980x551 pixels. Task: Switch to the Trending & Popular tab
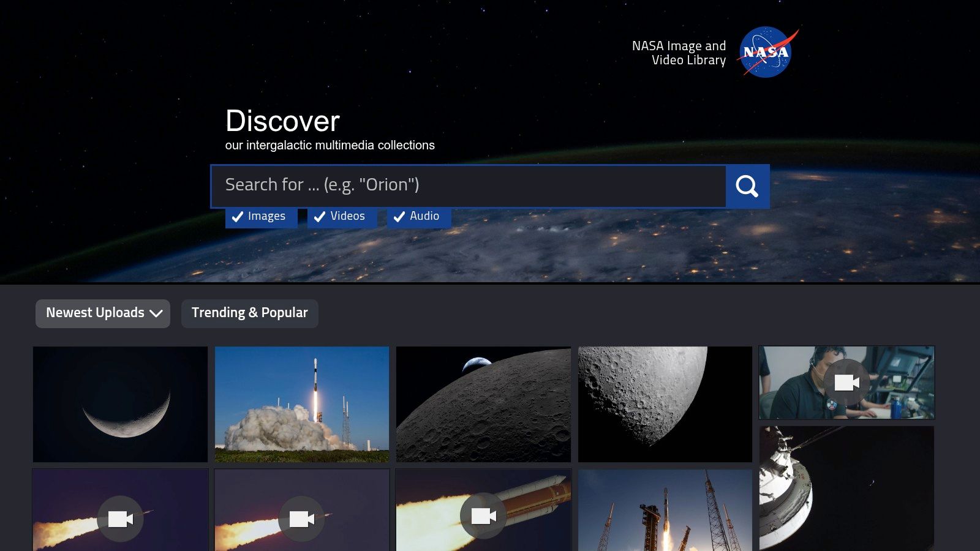coord(250,313)
